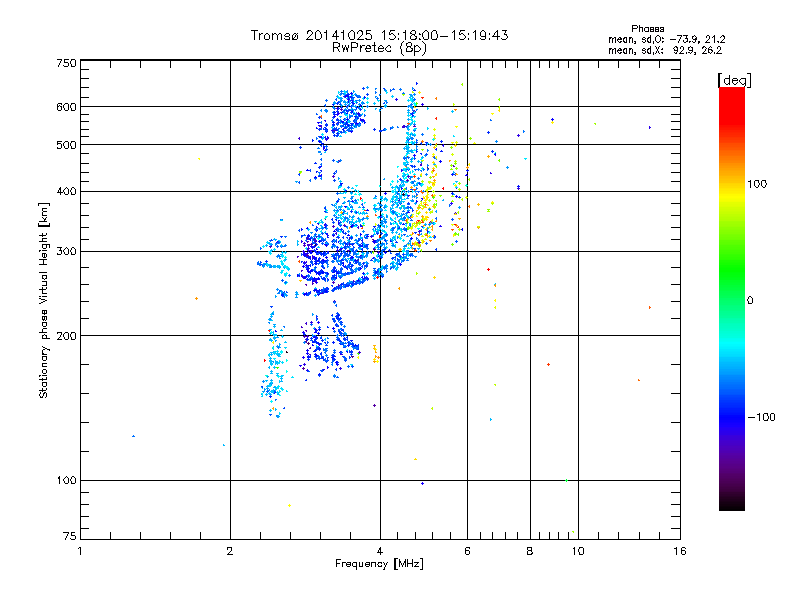Click the colorbar '-100' tick label

(761, 417)
